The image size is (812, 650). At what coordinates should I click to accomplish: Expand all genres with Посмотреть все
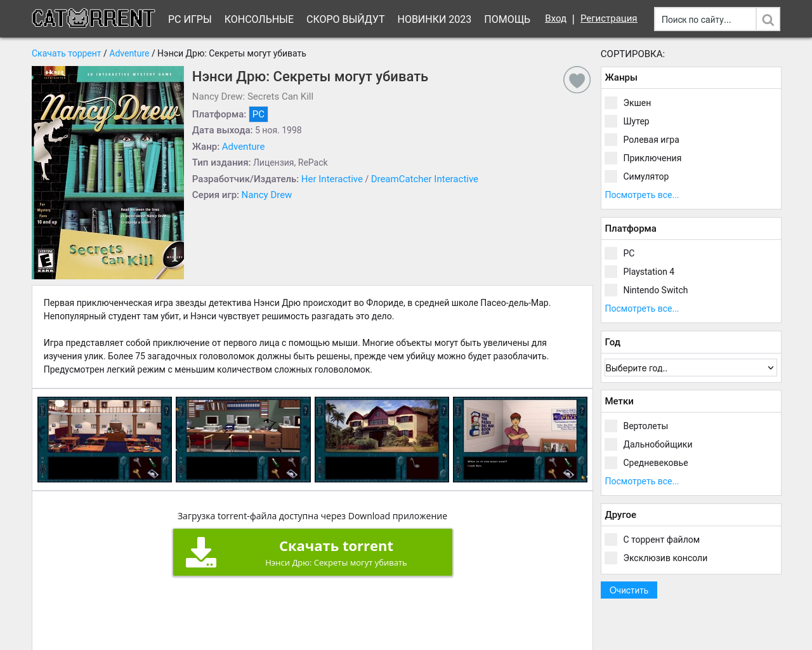coord(642,195)
